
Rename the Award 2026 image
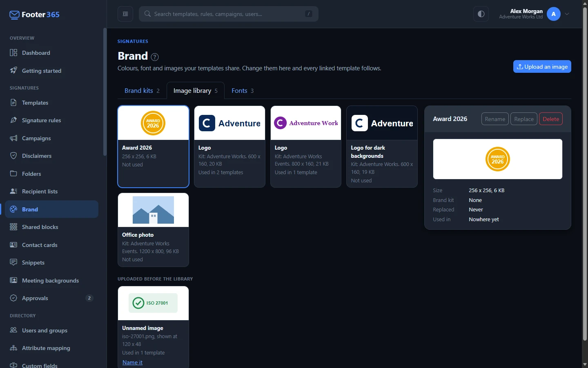coord(495,119)
